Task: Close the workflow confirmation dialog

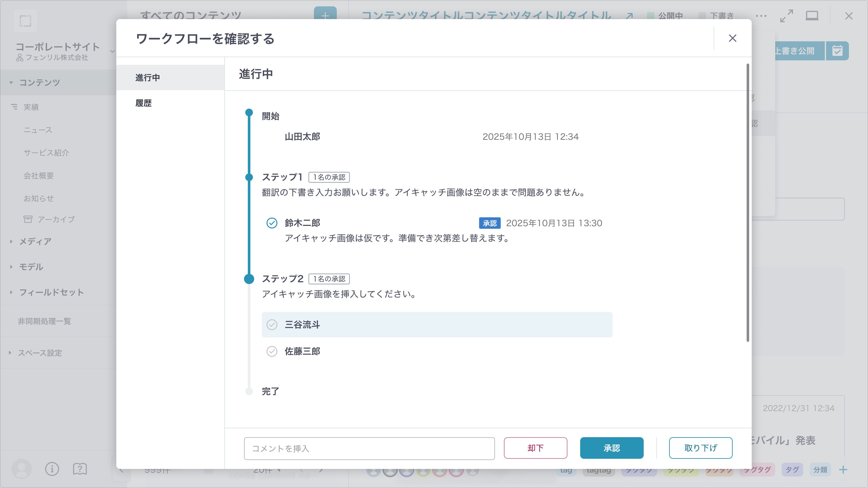Action: coord(732,38)
